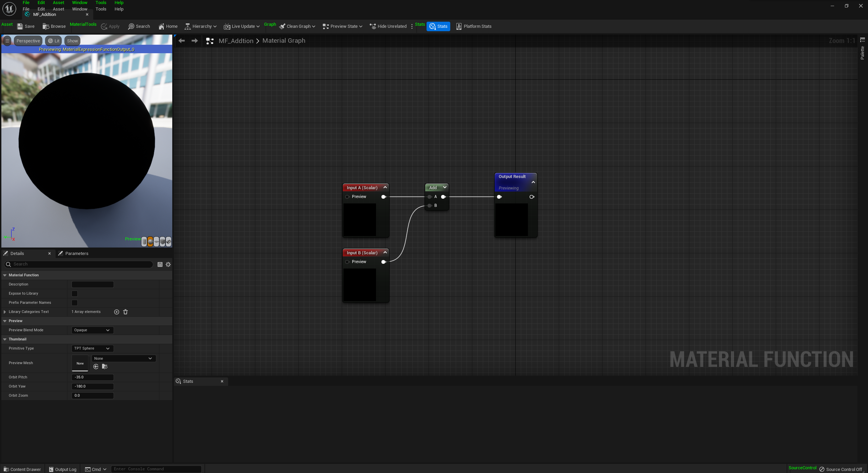Toggle Hide Unrelated nodes
Screen dimensions: 868x473
388,26
